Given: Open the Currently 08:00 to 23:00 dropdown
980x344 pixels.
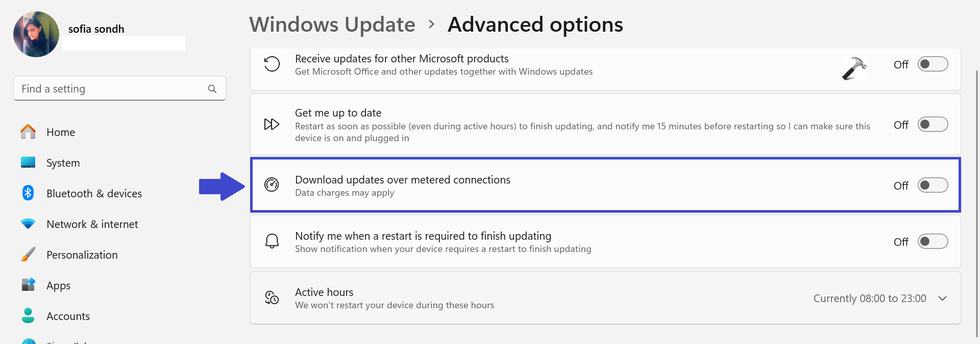Looking at the screenshot, I should coord(869,299).
